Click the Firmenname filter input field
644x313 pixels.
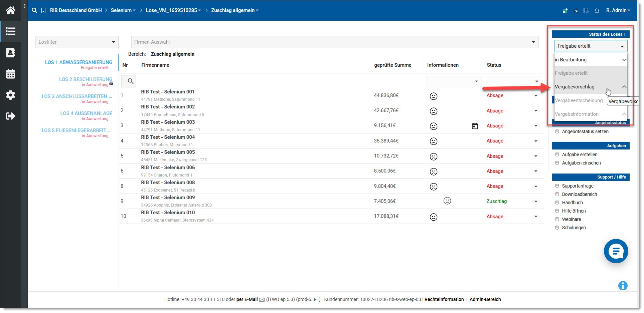click(254, 81)
